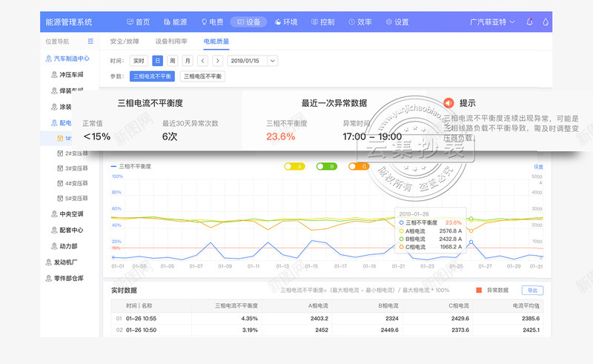Click the 2019/01/15 date field

pyautogui.click(x=248, y=61)
